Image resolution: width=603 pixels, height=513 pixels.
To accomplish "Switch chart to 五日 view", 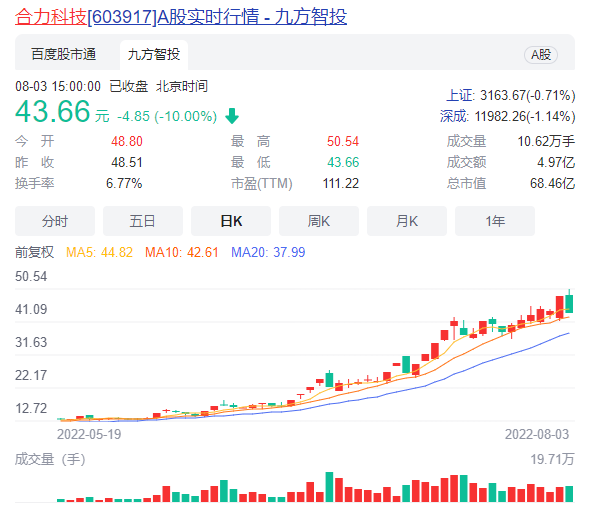I will 143,221.
